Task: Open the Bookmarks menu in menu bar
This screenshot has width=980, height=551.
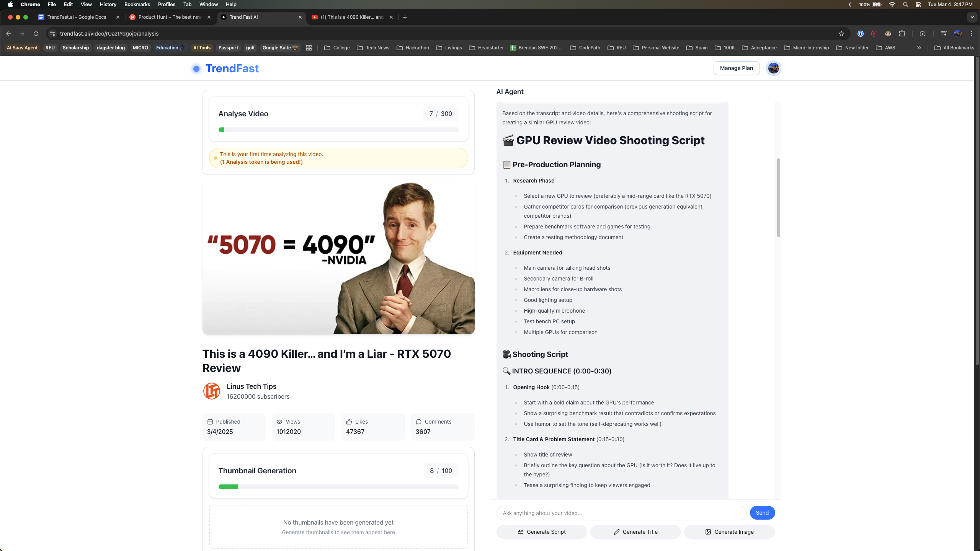Action: pos(137,5)
